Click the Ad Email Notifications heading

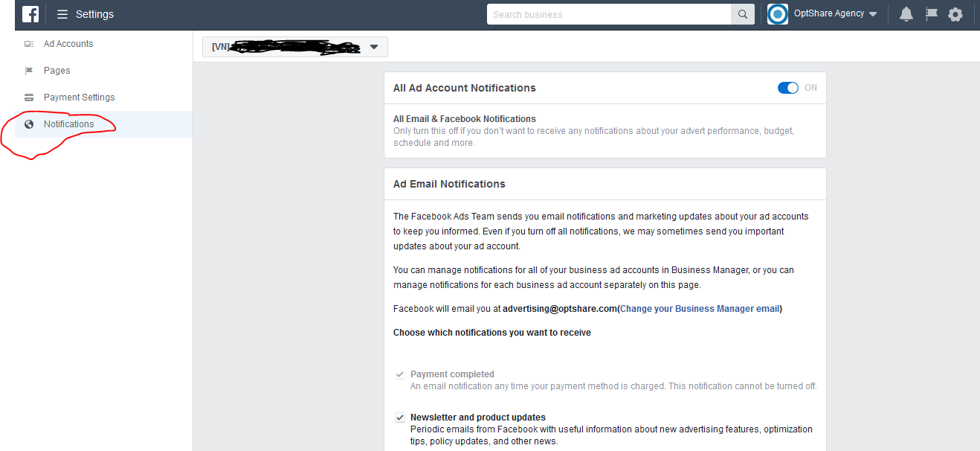tap(449, 184)
